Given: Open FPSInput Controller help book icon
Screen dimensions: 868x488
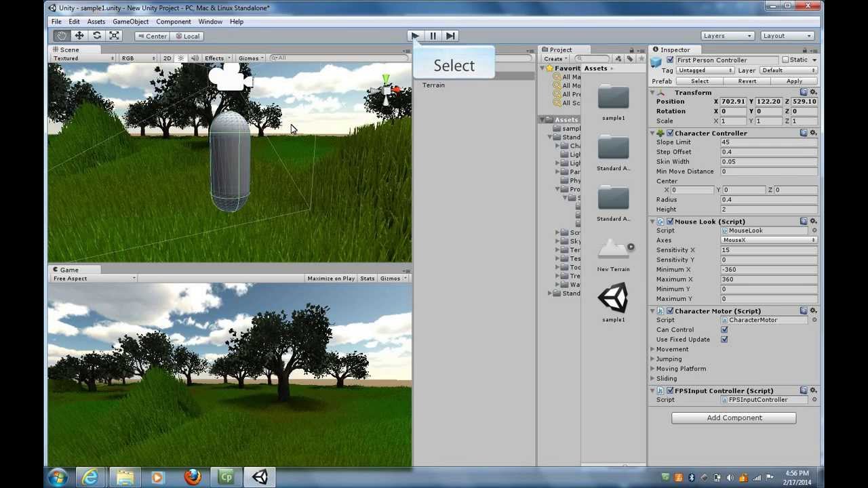Looking at the screenshot, I should point(804,390).
